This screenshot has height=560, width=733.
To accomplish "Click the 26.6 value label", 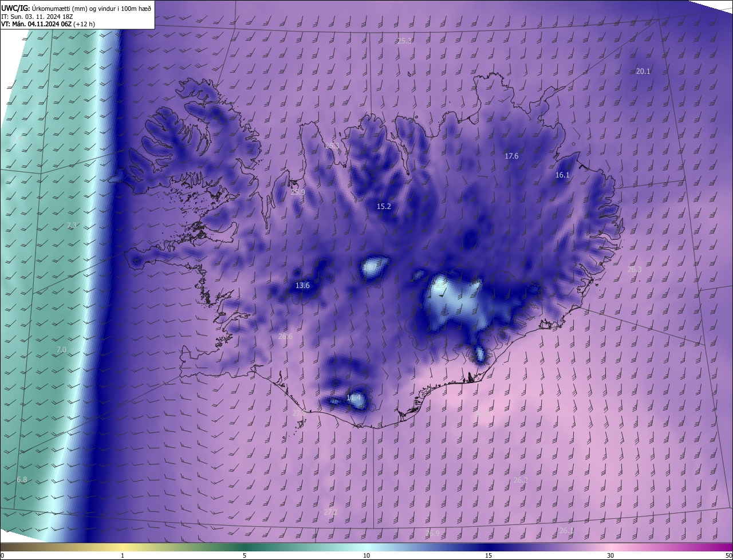I will (x=285, y=337).
